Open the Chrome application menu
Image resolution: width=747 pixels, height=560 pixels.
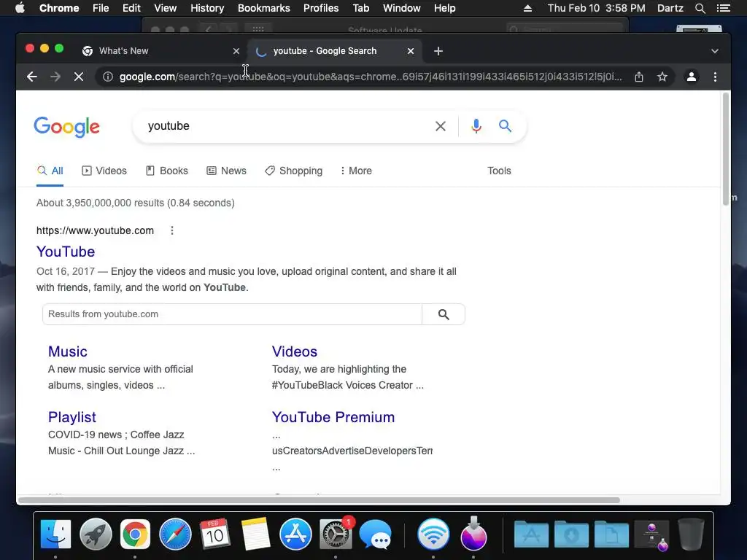(x=59, y=8)
